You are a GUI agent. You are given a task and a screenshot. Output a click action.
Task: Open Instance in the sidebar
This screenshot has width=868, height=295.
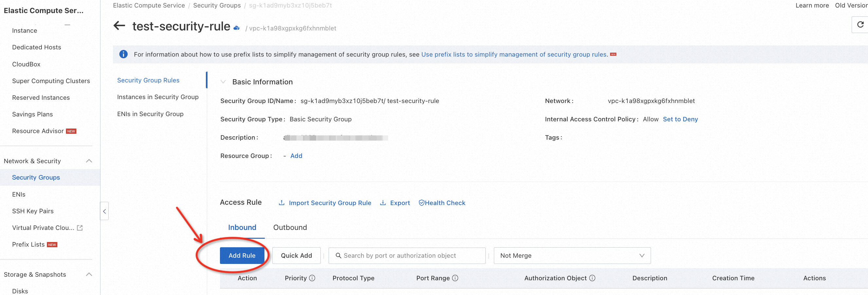pos(25,31)
